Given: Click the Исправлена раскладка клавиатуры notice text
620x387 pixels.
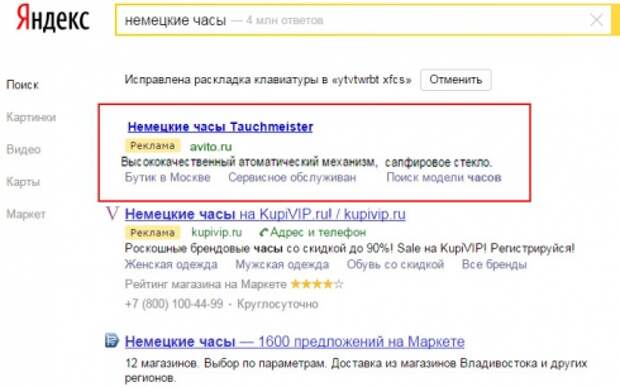Looking at the screenshot, I should pos(268,80).
